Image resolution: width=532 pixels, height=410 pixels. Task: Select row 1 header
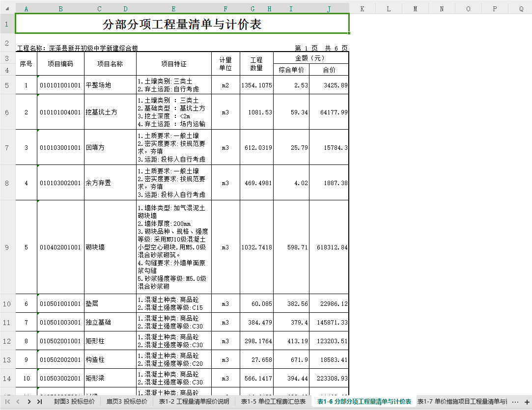(x=7, y=24)
